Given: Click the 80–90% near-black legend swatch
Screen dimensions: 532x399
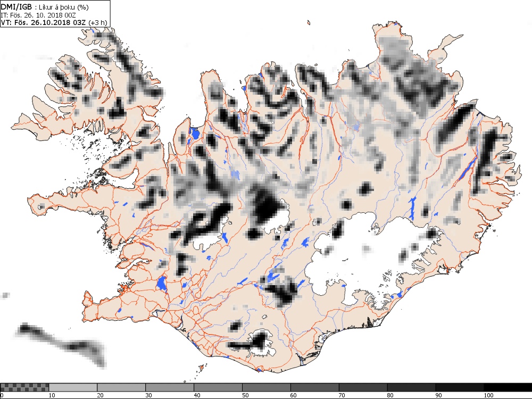Looking at the screenshot, I should click(412, 387).
